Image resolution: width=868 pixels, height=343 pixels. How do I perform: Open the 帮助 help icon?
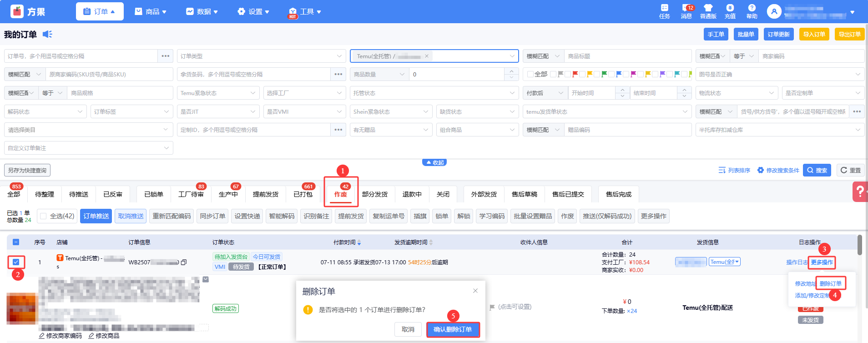pos(752,11)
